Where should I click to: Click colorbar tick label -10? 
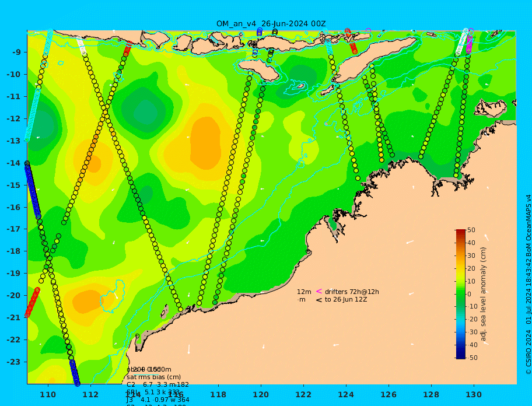(473, 307)
